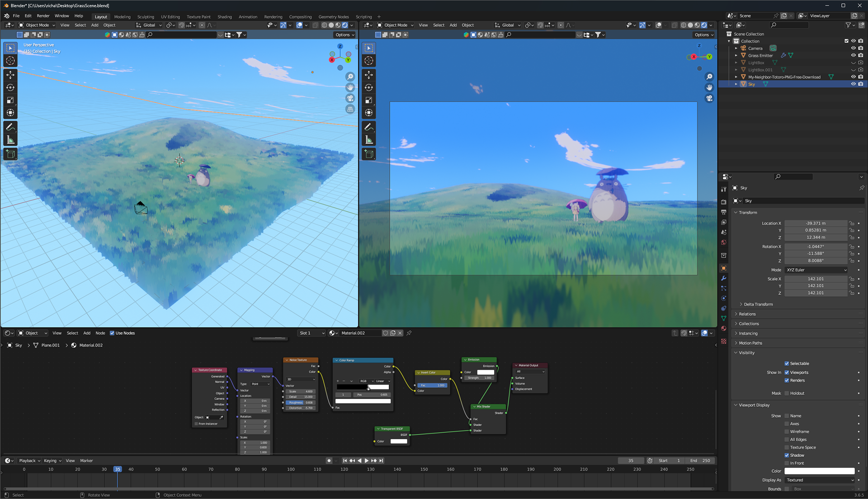Hide Grass Emitter in viewport via eye
Image resolution: width=868 pixels, height=499 pixels.
click(853, 55)
